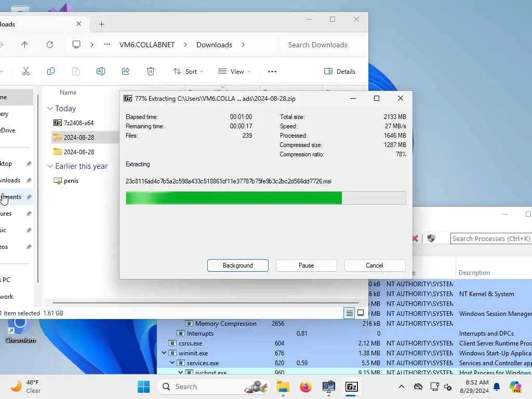The image size is (532, 399).
Task: Click the Copy icon in Explorer toolbar
Action: coord(51,71)
